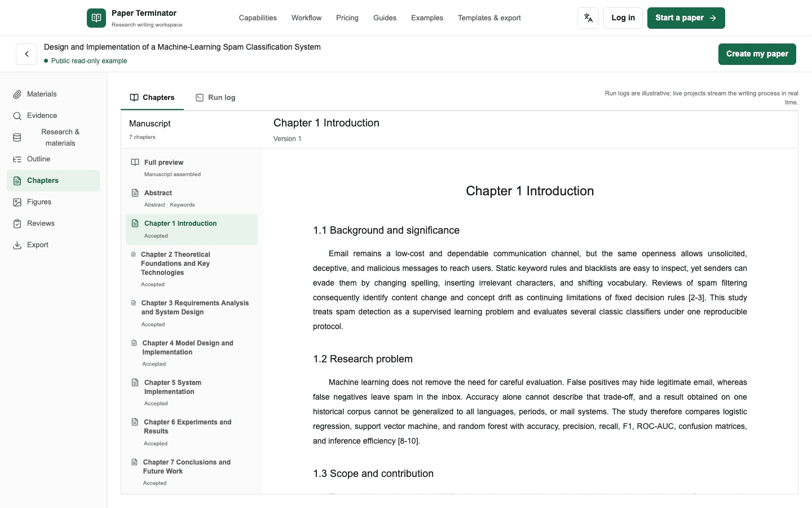
Task: Click the open-book icon on Chapters tab
Action: point(134,98)
